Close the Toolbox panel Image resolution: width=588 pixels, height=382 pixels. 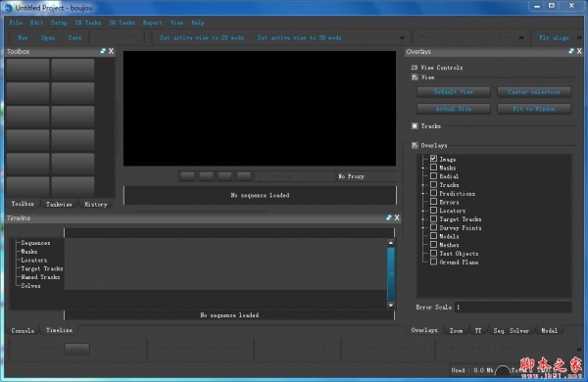point(111,51)
